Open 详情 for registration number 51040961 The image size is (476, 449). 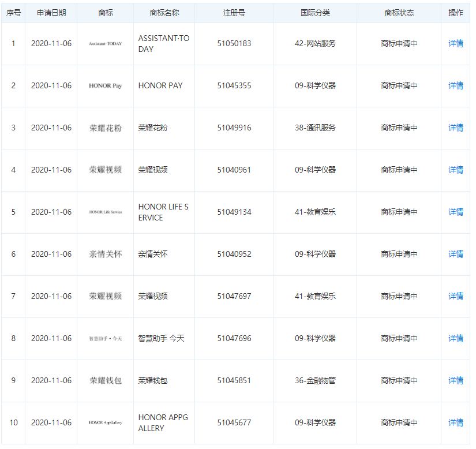pos(455,170)
